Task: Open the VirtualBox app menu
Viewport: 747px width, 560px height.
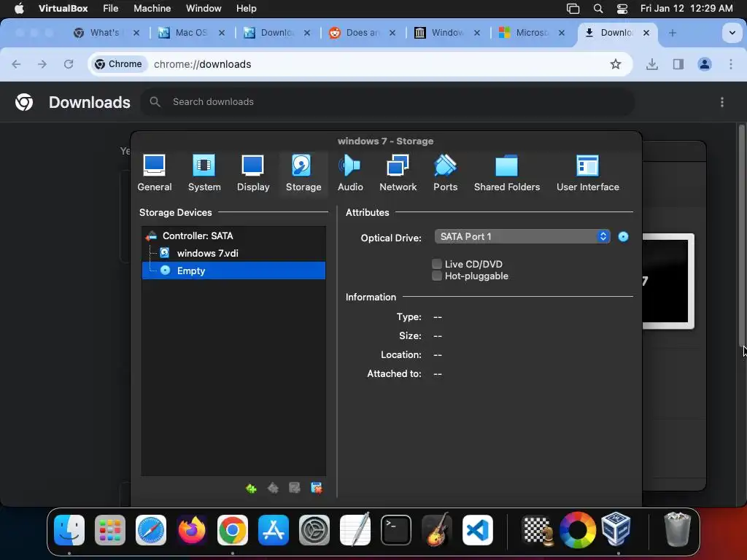Action: [63, 8]
